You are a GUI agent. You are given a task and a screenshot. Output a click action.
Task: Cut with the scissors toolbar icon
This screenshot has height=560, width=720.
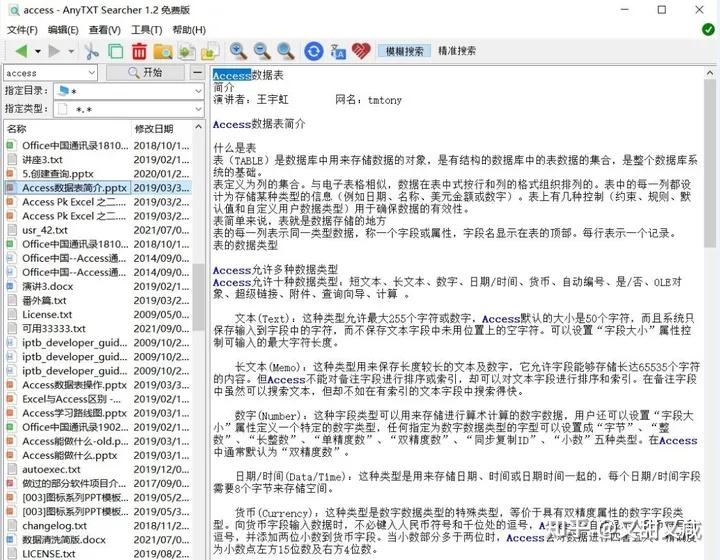pyautogui.click(x=91, y=51)
